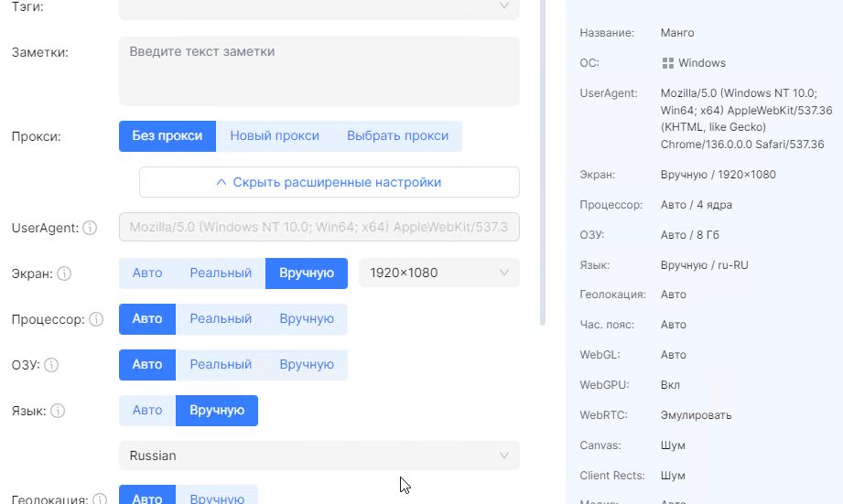Viewport: 843px width, 504px height.
Task: Click into the Заметки text area
Action: click(x=319, y=71)
